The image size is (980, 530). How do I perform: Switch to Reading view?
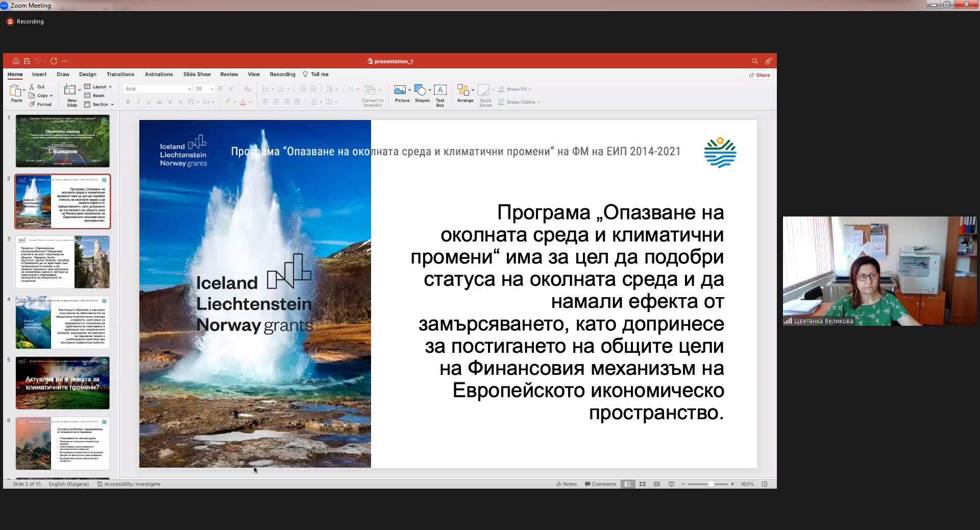pyautogui.click(x=657, y=484)
